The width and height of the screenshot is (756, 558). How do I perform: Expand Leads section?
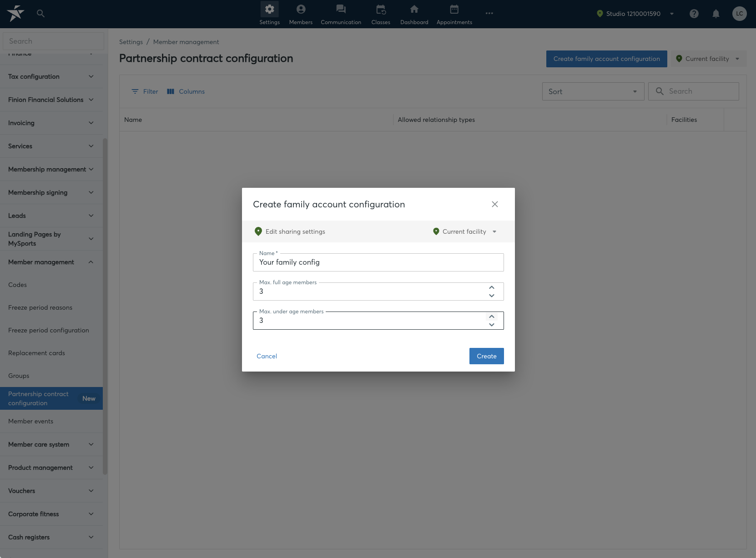point(51,216)
